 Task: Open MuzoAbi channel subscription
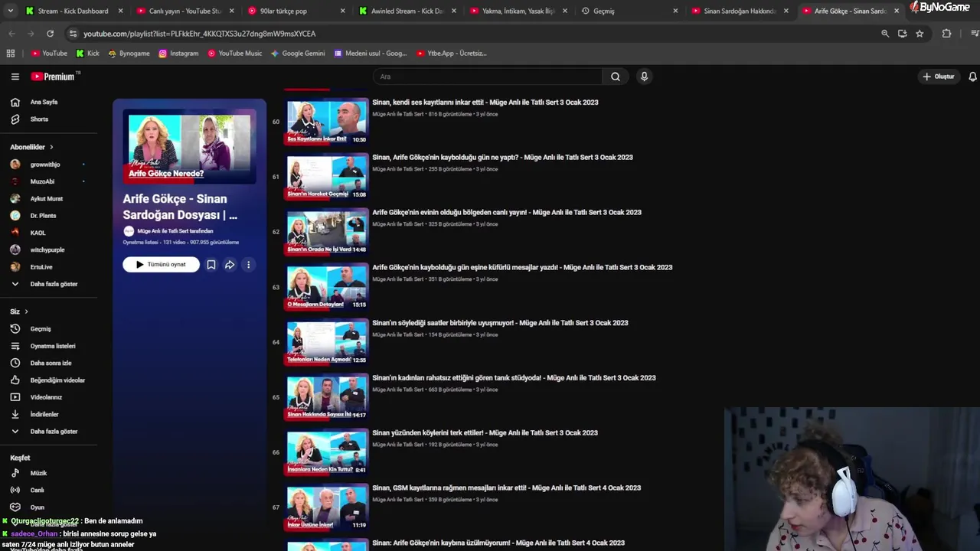click(x=43, y=181)
